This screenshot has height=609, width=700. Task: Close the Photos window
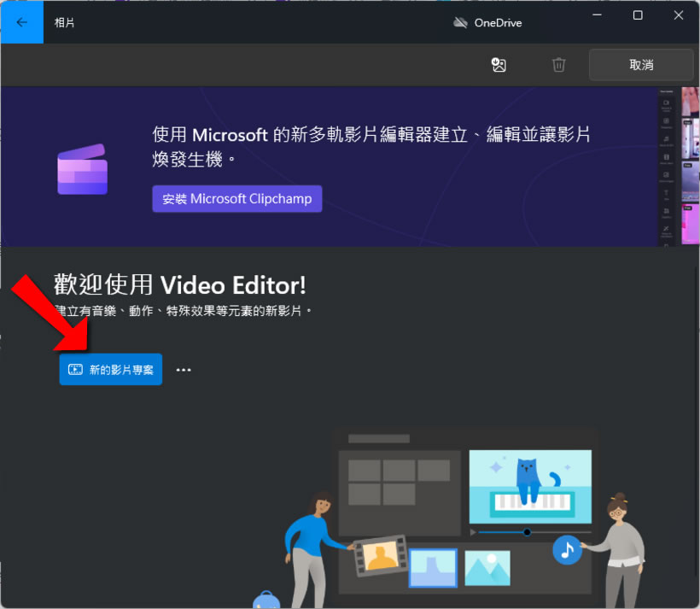point(679,15)
